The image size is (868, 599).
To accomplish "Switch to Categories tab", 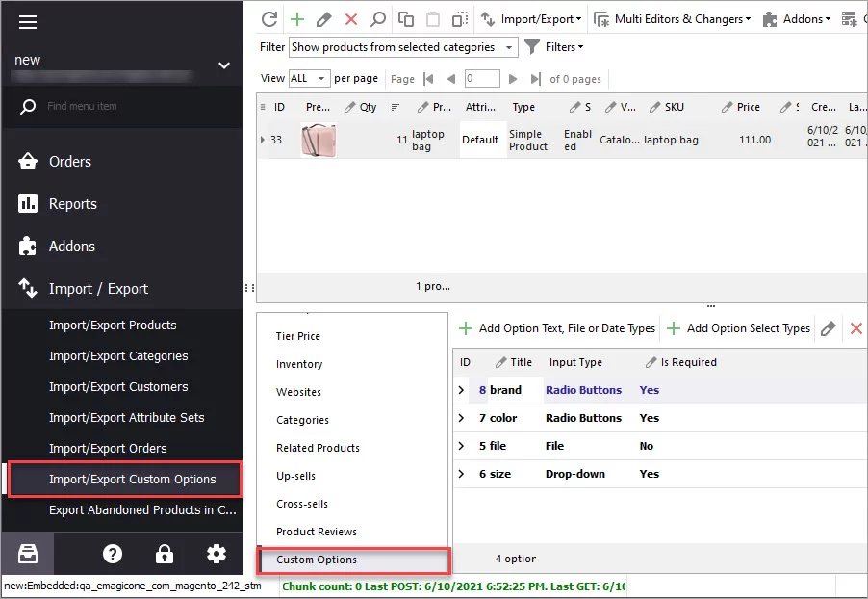I will tap(302, 420).
